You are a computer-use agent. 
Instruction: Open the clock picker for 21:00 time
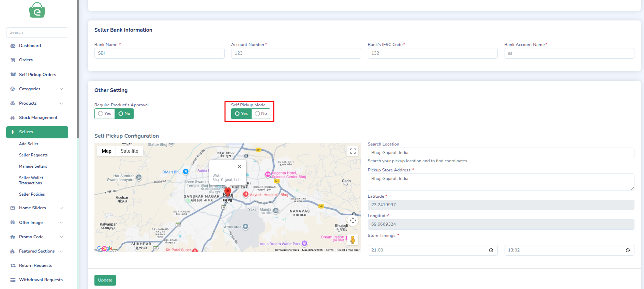(x=491, y=250)
